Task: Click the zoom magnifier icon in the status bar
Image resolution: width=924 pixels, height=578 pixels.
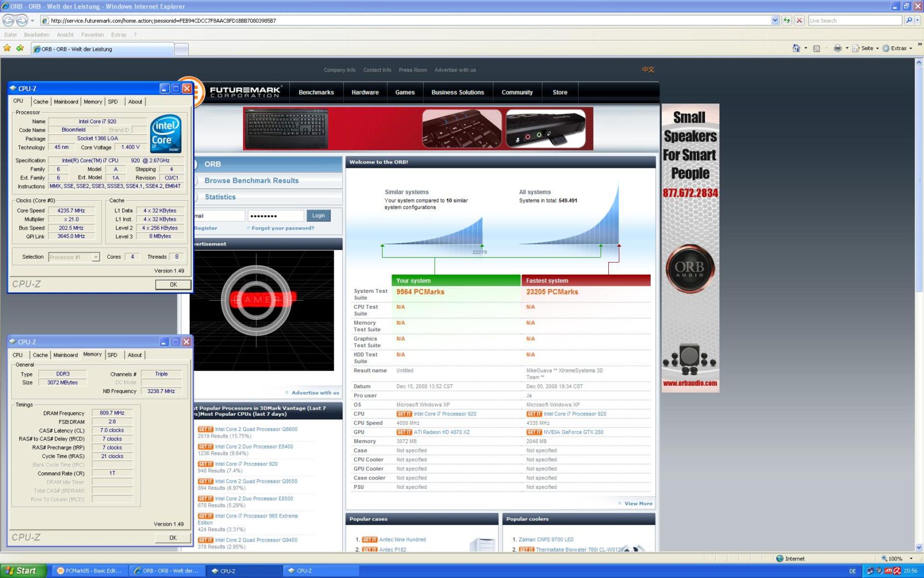Action: coord(884,559)
